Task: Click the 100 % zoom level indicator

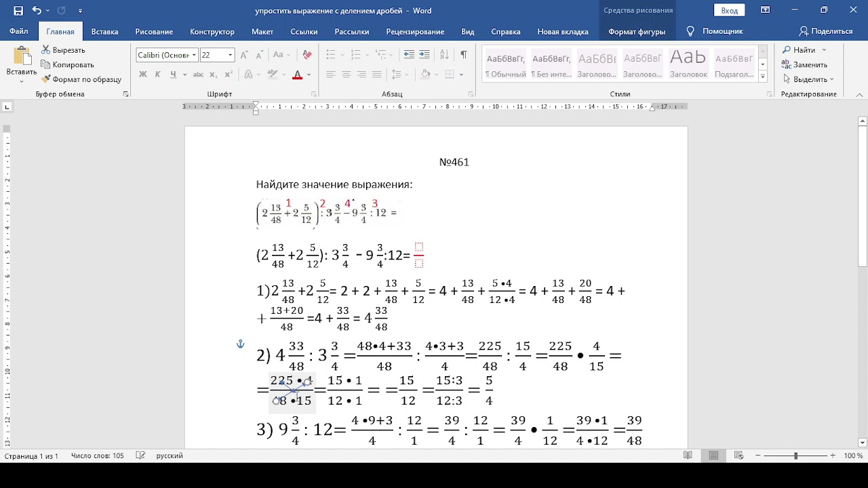Action: click(x=853, y=455)
